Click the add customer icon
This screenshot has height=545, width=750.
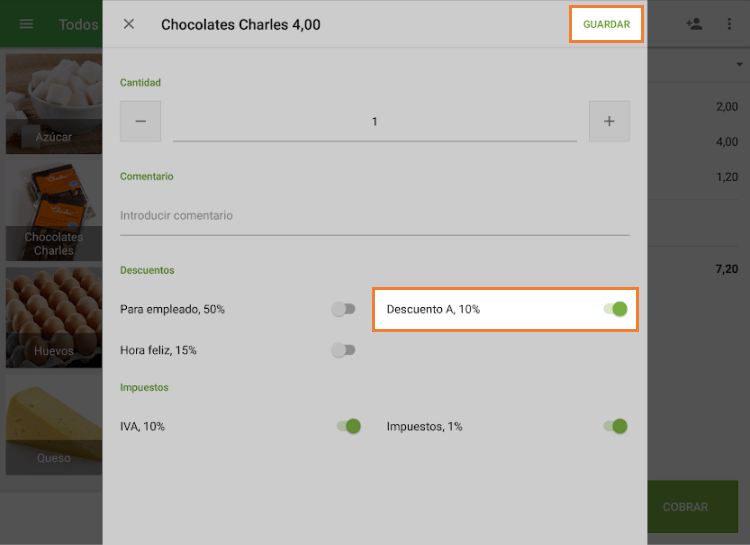click(694, 24)
